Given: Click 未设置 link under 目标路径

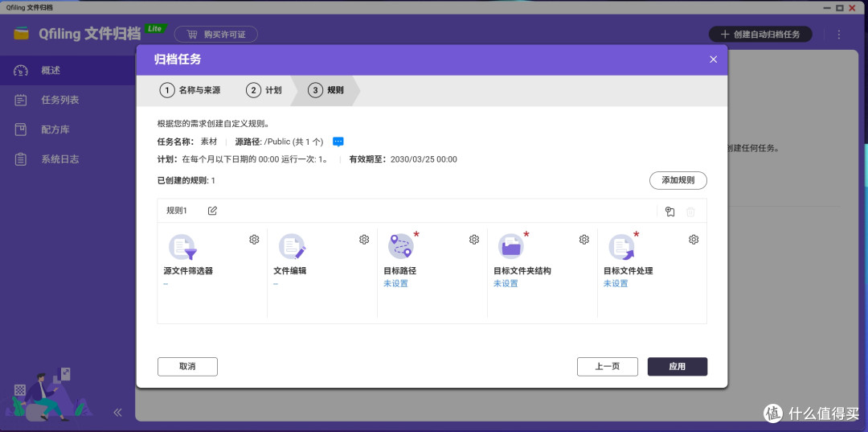Looking at the screenshot, I should (395, 283).
